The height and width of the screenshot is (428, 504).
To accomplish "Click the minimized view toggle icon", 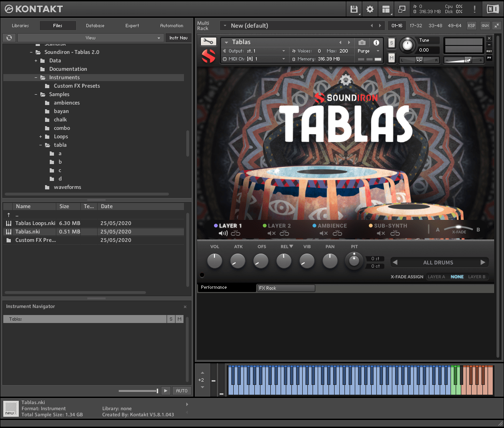I will (x=402, y=9).
